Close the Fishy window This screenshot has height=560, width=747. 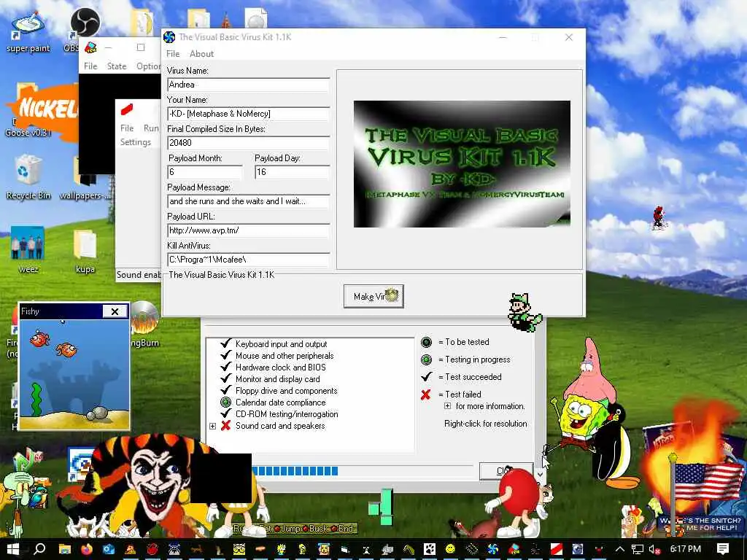point(115,311)
